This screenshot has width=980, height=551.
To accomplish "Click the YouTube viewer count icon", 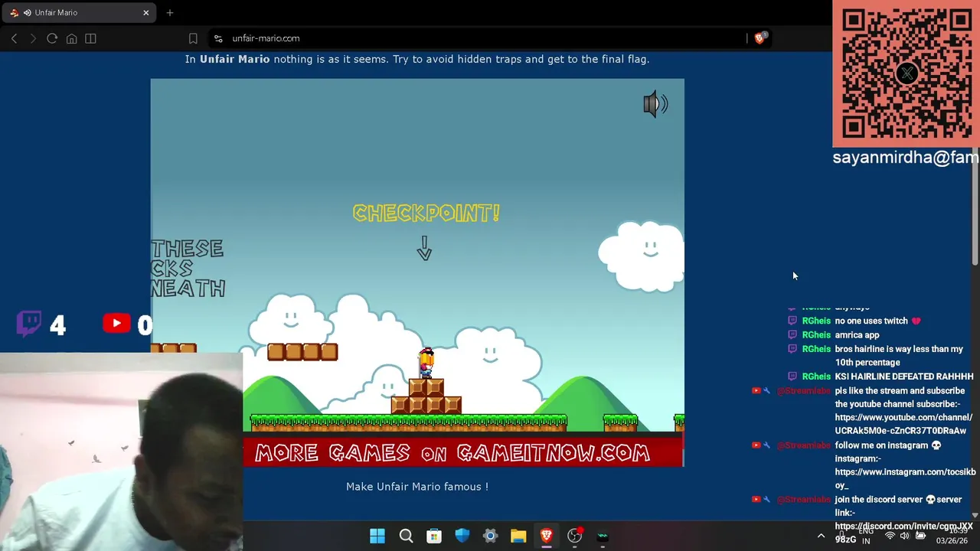I will 116,324.
